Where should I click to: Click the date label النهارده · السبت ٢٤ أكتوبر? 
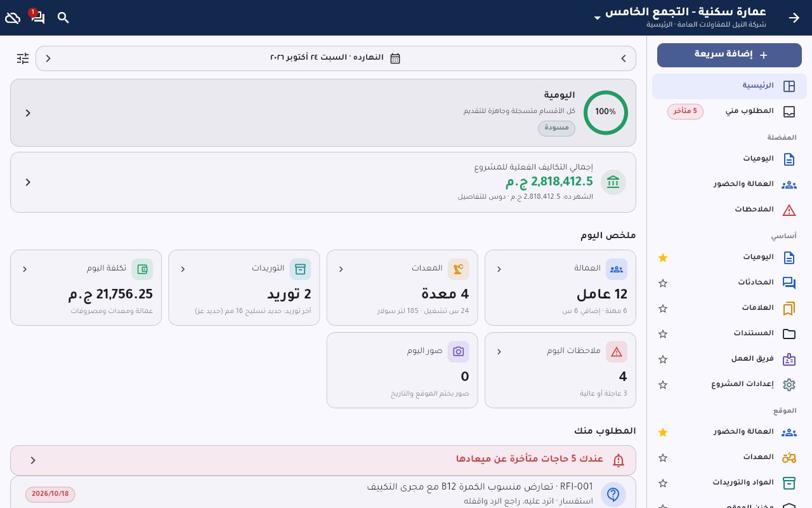pos(327,58)
